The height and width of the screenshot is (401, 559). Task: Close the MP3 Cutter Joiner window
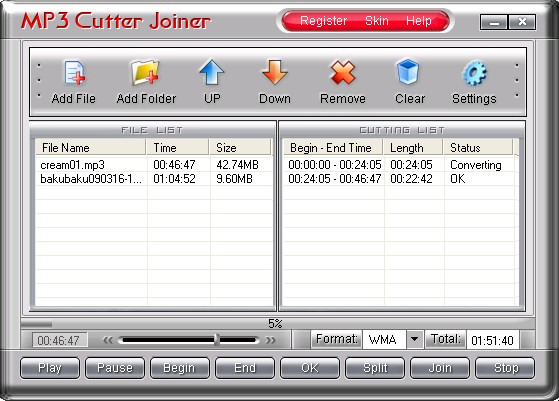click(522, 22)
